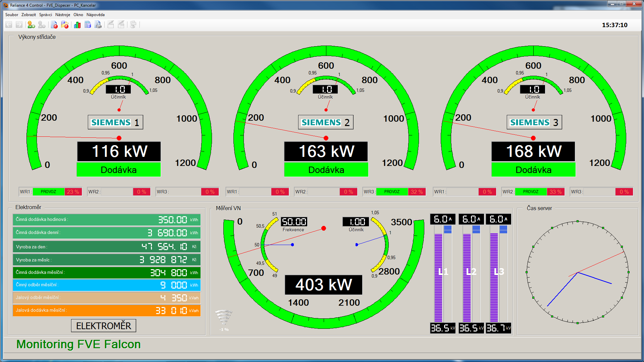The width and height of the screenshot is (644, 362).
Task: Click the user log-off icon
Action: coord(42,24)
